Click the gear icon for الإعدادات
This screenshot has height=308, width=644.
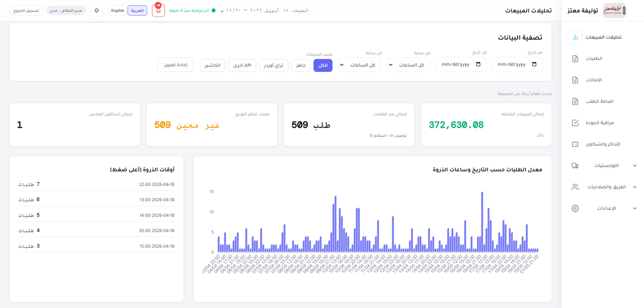[575, 208]
